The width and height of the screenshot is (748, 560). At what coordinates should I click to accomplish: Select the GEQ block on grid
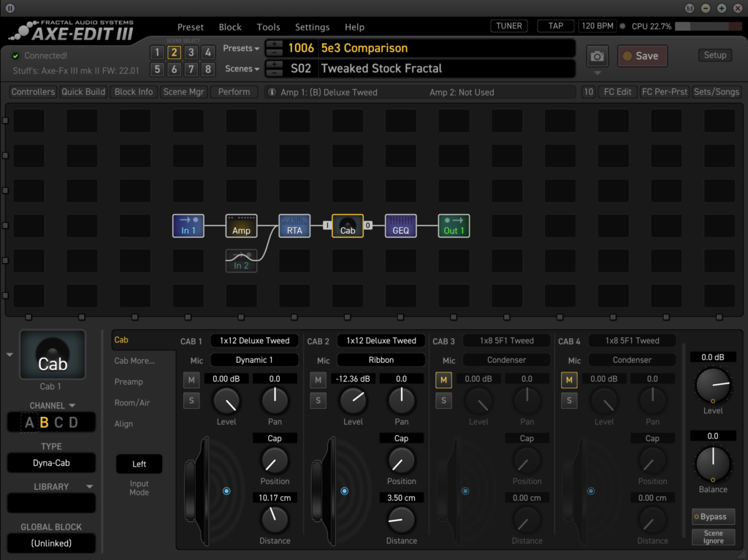[x=401, y=226]
